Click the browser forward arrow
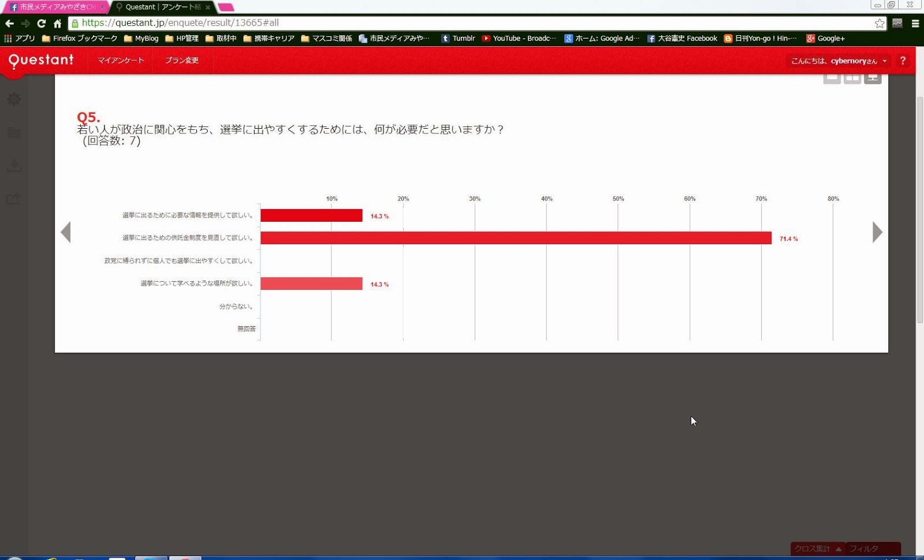Viewport: 924px width, 560px height. [25, 23]
